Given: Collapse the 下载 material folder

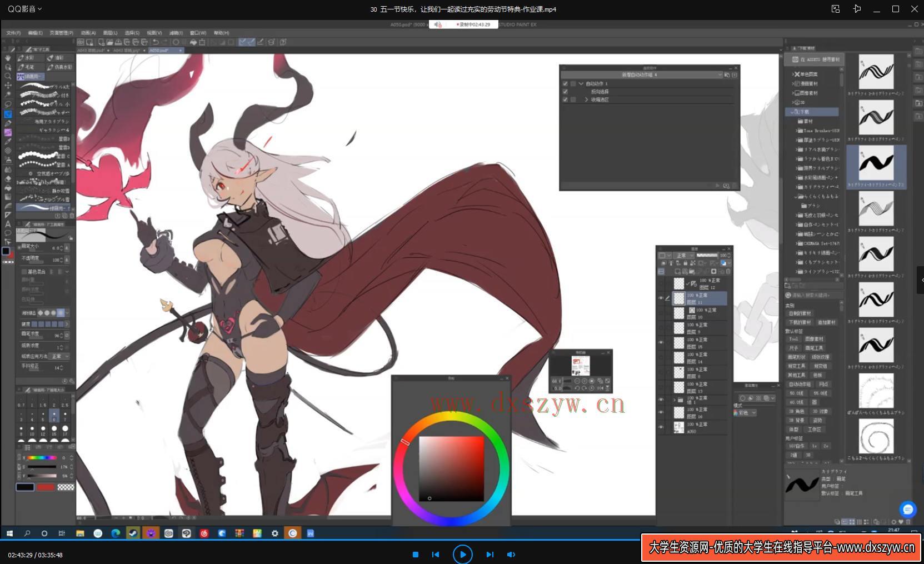Looking at the screenshot, I should point(792,112).
